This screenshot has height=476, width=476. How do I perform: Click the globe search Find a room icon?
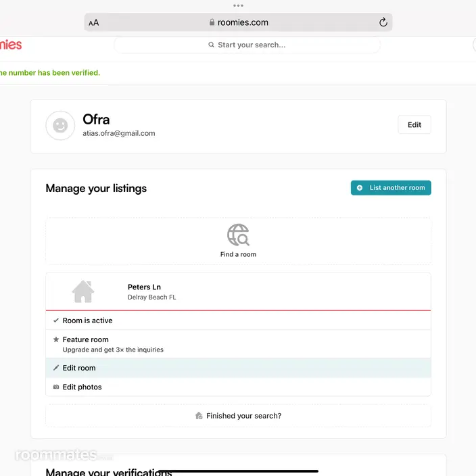pos(238,235)
